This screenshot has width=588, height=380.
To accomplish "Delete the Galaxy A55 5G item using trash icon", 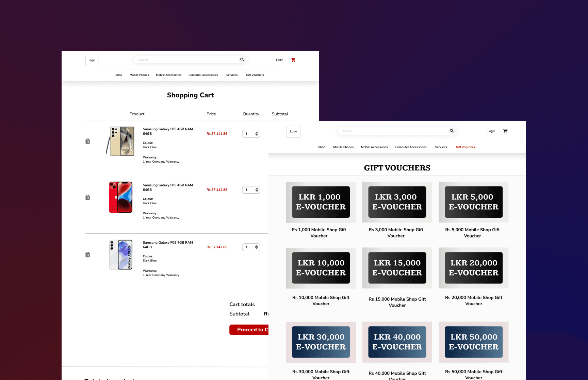I will pyautogui.click(x=87, y=255).
